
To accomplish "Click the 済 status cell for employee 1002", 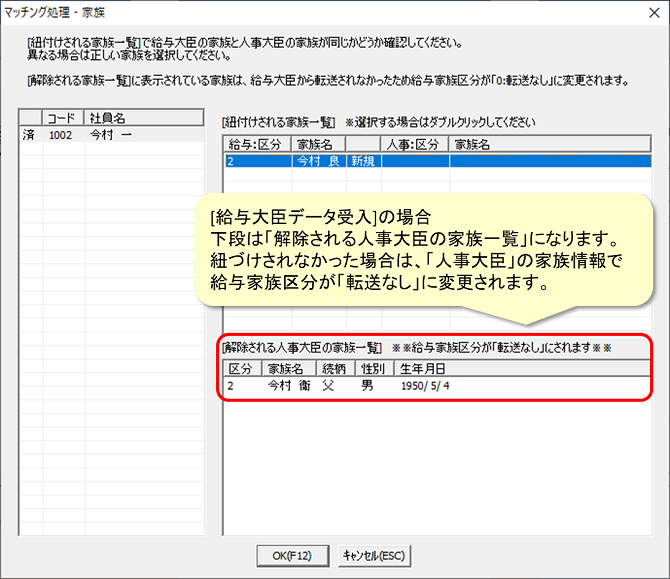I will (x=29, y=134).
